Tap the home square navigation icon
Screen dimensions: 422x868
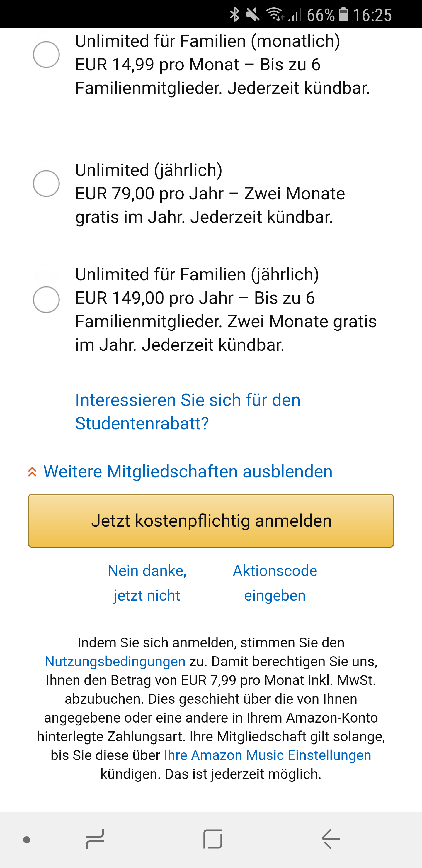click(212, 839)
